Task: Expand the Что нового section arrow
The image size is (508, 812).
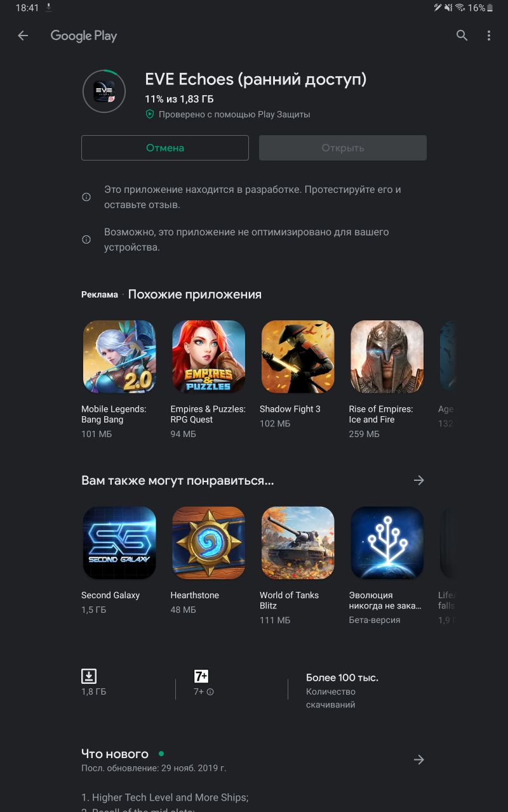Action: tap(418, 759)
